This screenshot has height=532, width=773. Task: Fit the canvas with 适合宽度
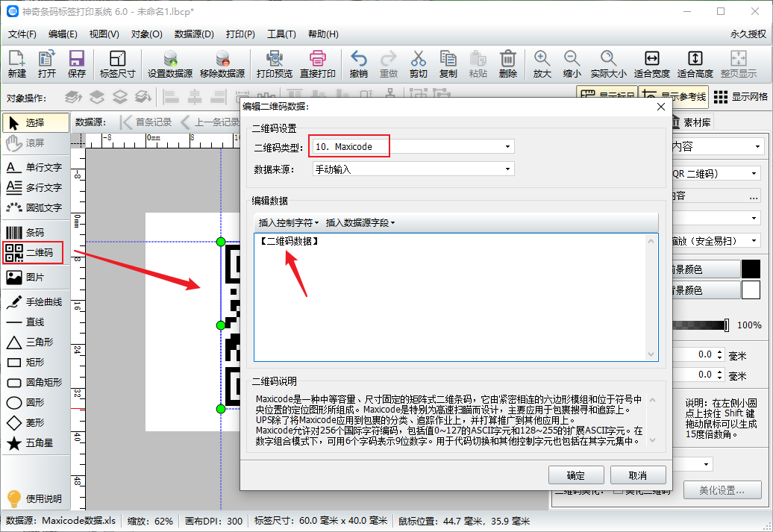click(x=651, y=64)
